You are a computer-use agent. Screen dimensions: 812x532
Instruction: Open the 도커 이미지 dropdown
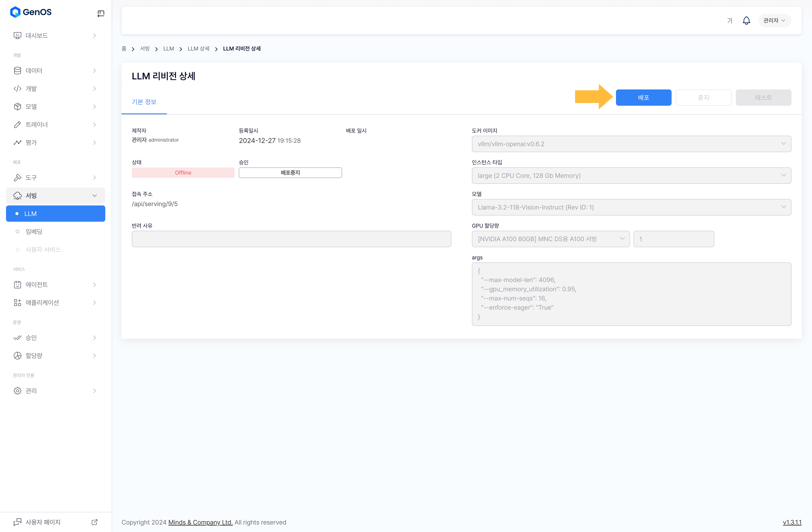point(631,144)
